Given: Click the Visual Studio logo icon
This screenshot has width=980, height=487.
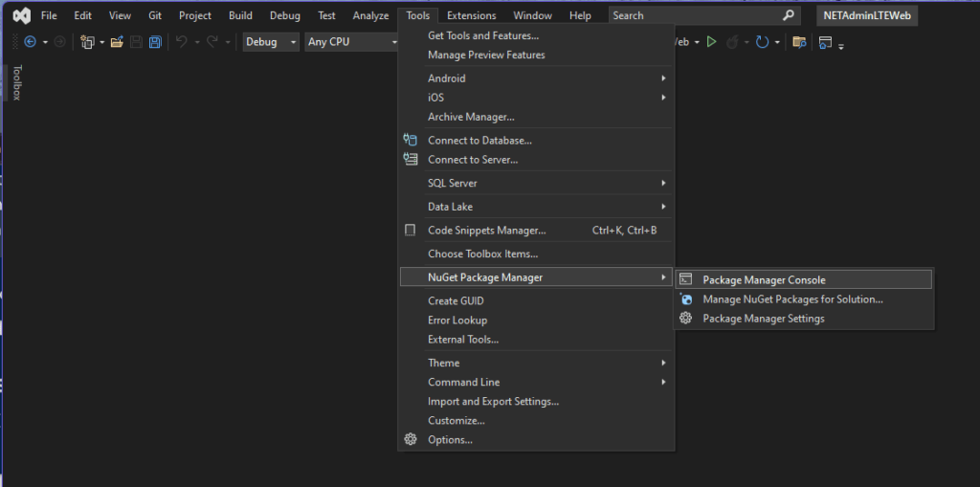Looking at the screenshot, I should click(x=22, y=15).
